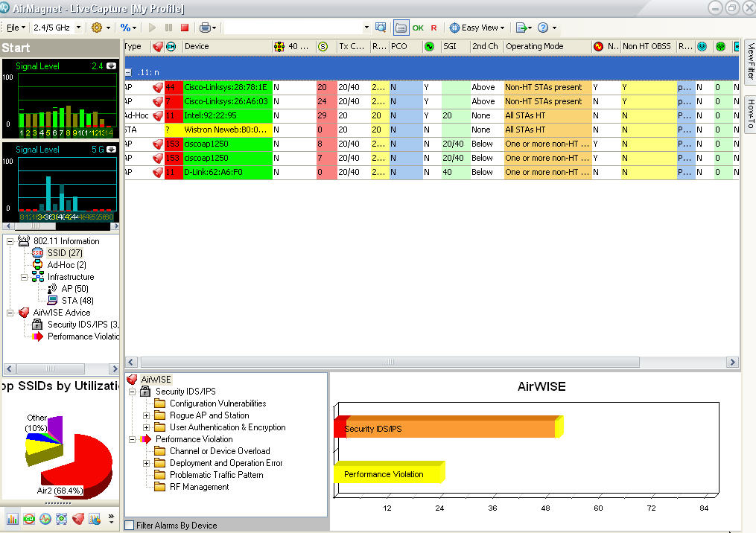Sort by the Device column header
The image size is (756, 533).
point(226,46)
